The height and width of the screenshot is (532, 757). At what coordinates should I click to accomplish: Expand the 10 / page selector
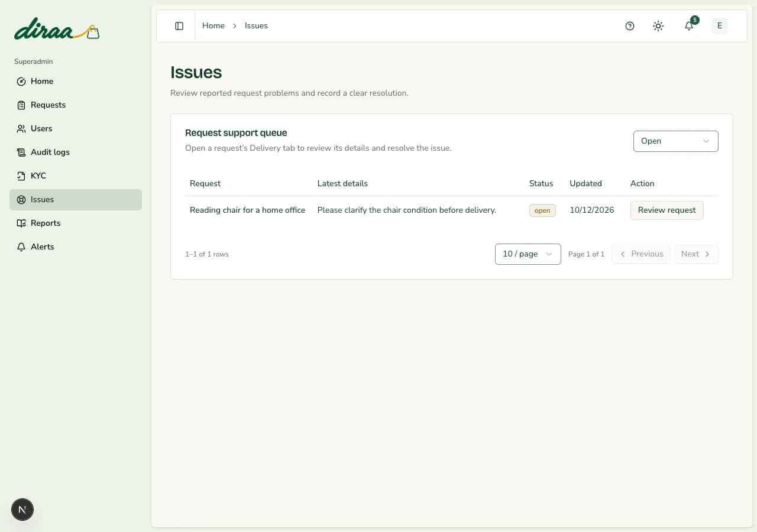(528, 254)
